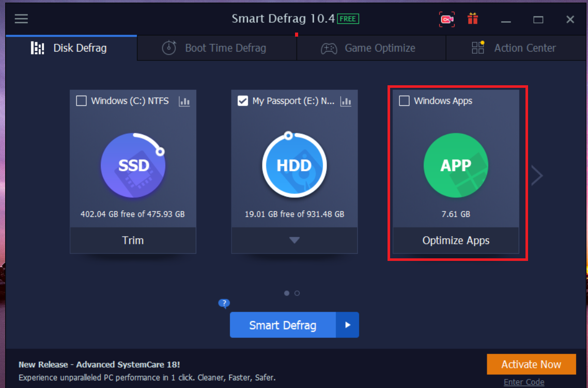Open disk analysis chart for My Passport (E:)
This screenshot has height=388, width=588.
point(346,101)
